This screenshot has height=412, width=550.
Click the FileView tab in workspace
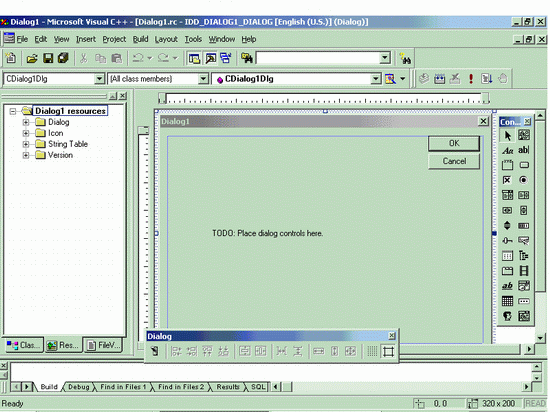(x=104, y=345)
